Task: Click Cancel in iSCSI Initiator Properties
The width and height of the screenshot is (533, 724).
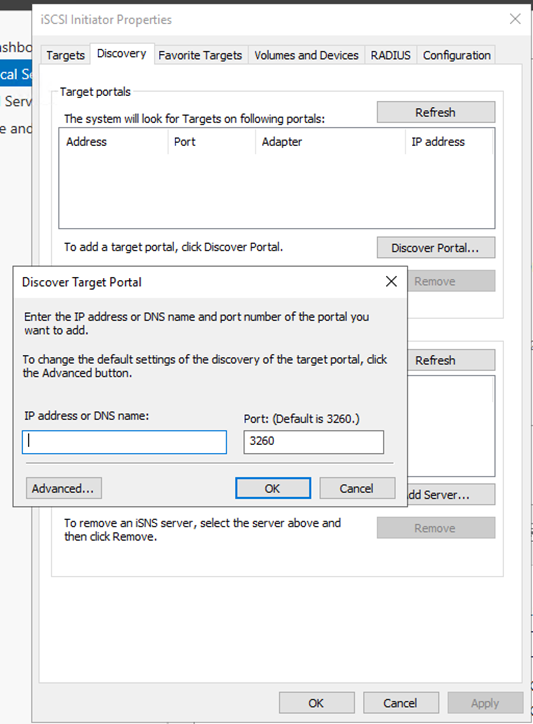Action: (x=400, y=703)
